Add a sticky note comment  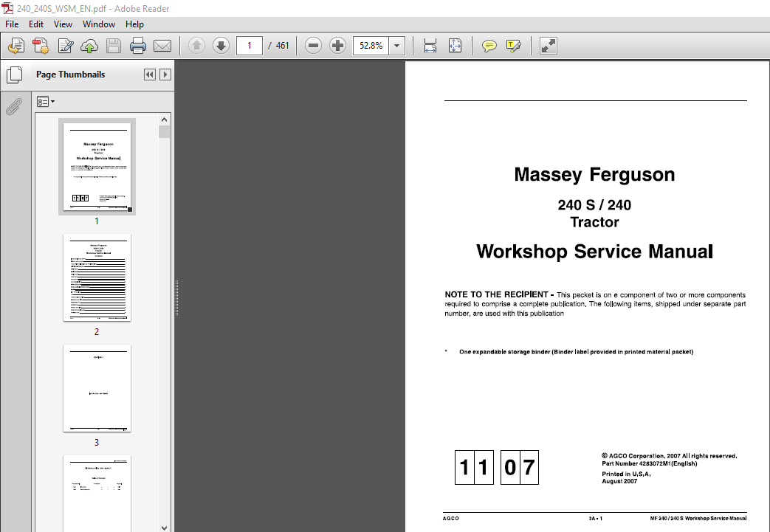coord(489,46)
